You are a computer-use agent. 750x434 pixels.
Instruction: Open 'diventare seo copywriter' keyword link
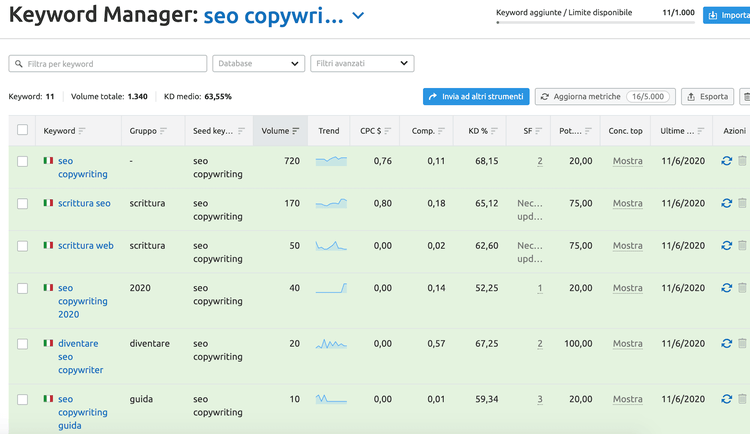[x=80, y=356]
